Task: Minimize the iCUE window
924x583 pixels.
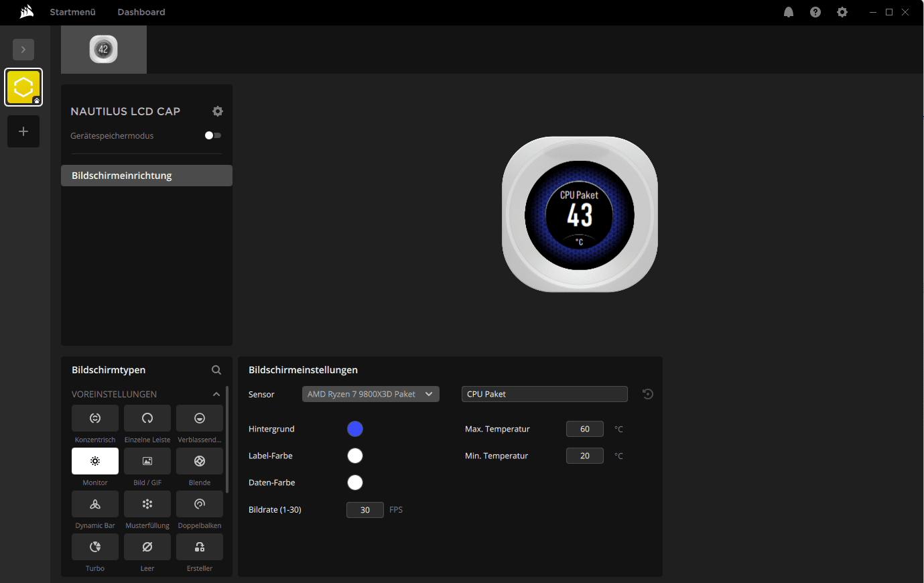Action: tap(873, 12)
